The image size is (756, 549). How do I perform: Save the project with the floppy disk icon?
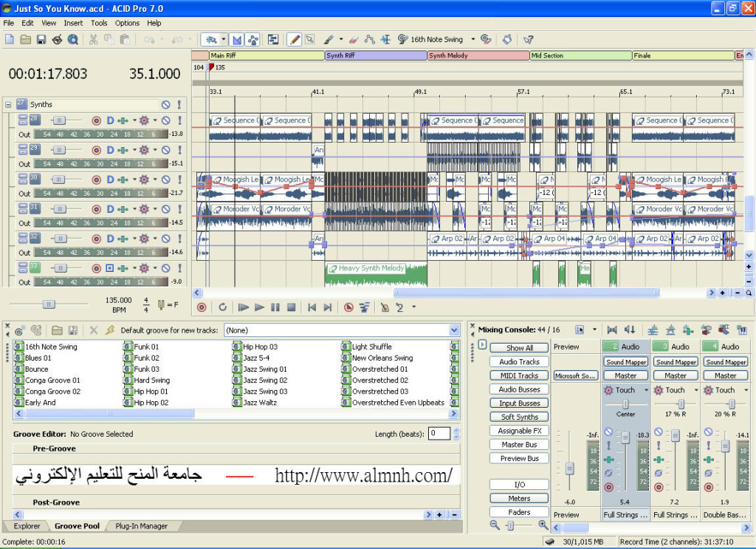41,40
